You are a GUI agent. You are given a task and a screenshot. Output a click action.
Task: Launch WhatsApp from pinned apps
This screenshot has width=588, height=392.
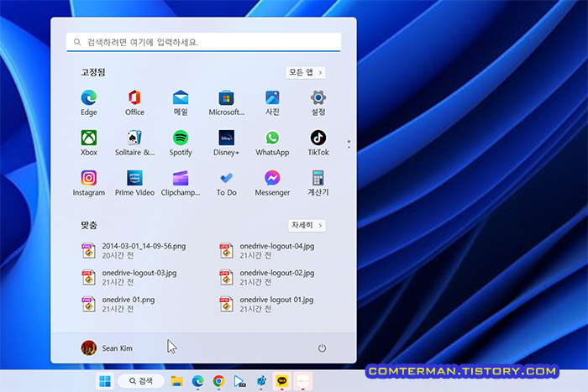click(272, 143)
